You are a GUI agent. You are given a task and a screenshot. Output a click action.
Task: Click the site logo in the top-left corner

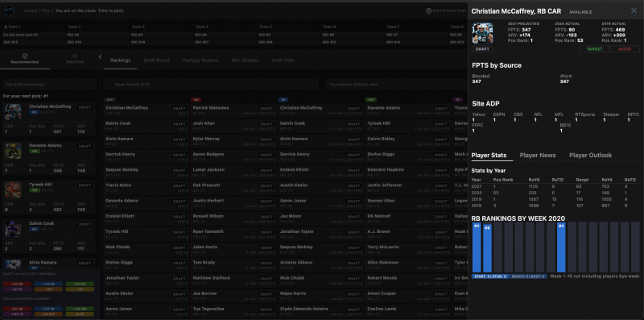pos(10,10)
